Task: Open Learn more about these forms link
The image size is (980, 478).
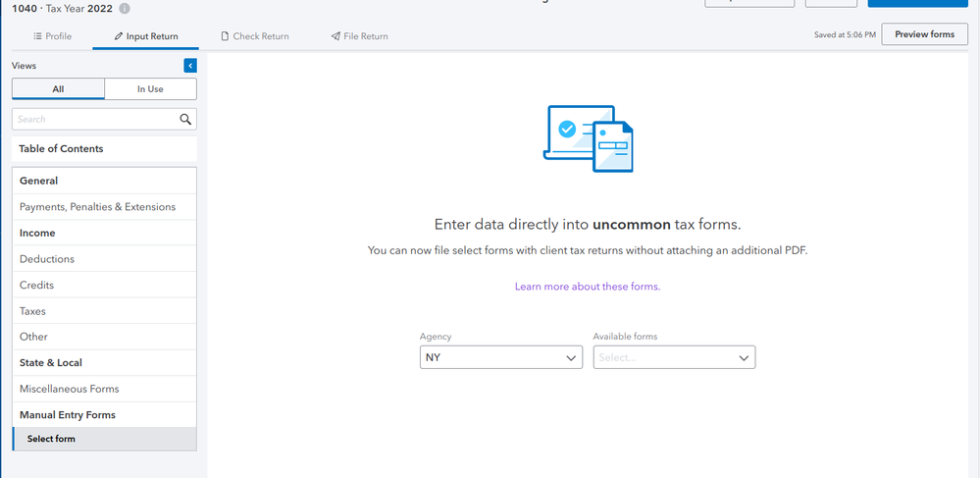Action: (x=587, y=287)
